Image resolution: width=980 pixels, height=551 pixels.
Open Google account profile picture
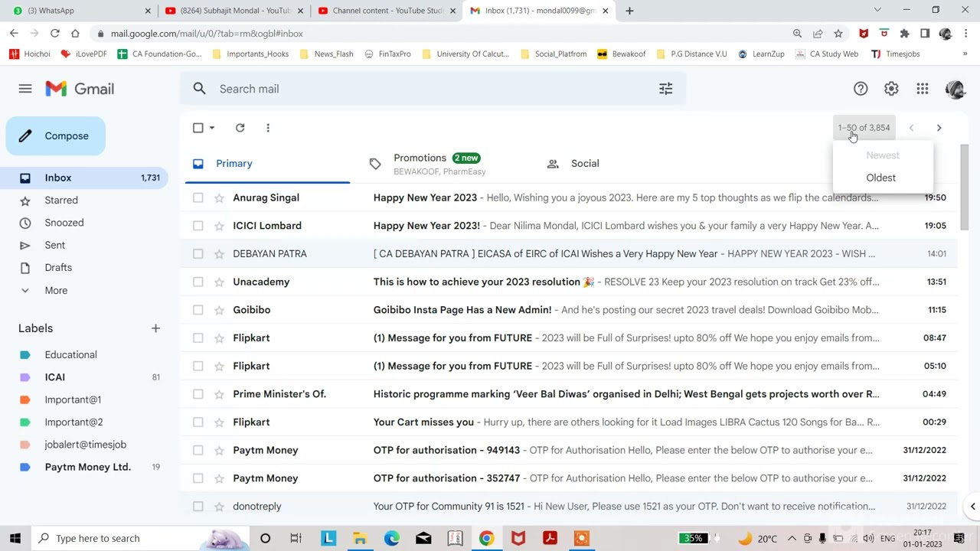(955, 89)
